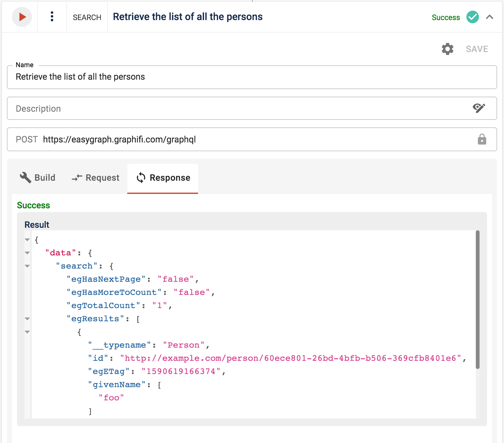Viewport: 504px width, 443px height.
Task: Collapse the panel using the top chevron
Action: point(489,17)
